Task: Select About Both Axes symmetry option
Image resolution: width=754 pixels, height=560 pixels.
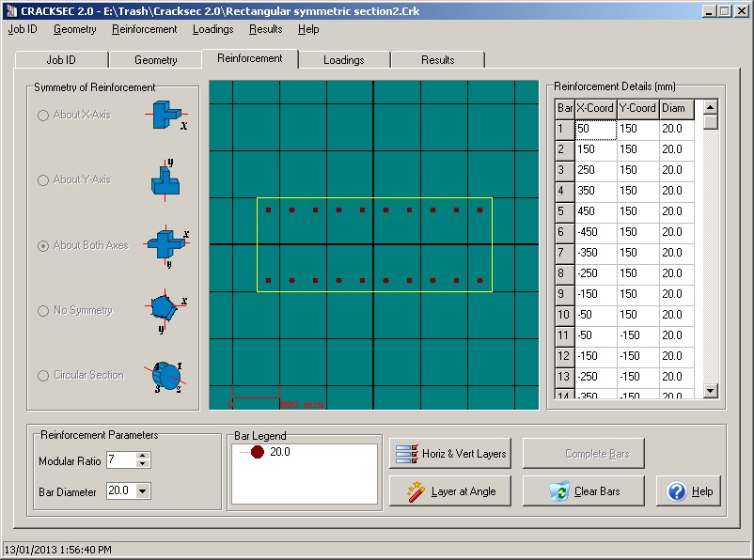Action: [43, 246]
